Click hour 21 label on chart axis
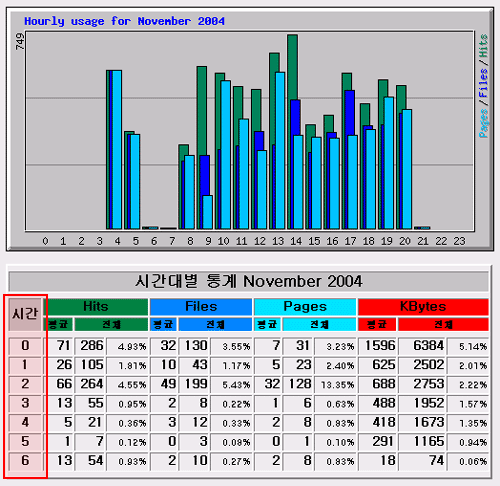Image resolution: width=500 pixels, height=486 pixels. click(423, 241)
